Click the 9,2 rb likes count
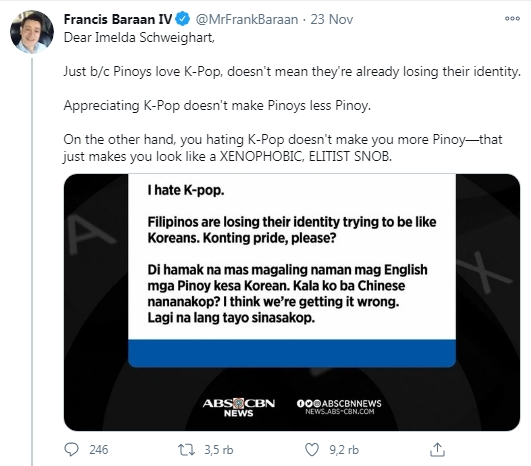 pos(344,450)
